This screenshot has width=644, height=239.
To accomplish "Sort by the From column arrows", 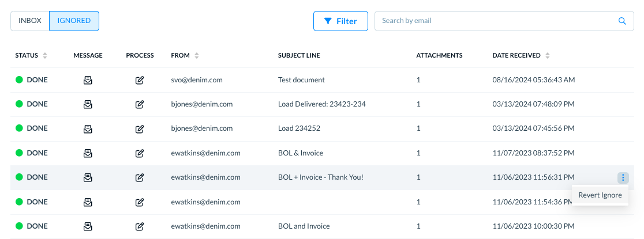I will coord(197,55).
